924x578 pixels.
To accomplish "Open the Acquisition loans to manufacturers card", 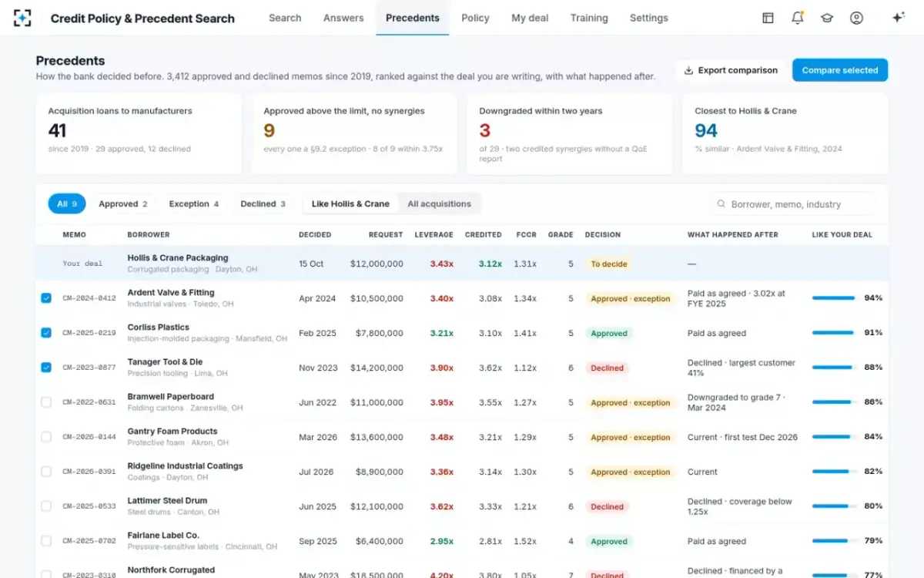I will tap(139, 134).
